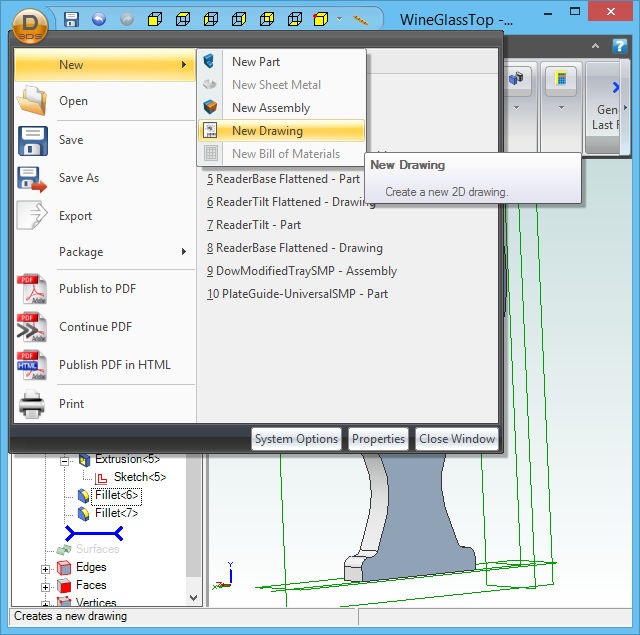Image resolution: width=640 pixels, height=635 pixels.
Task: Choose Publish PDF in HTML
Action: (105, 364)
